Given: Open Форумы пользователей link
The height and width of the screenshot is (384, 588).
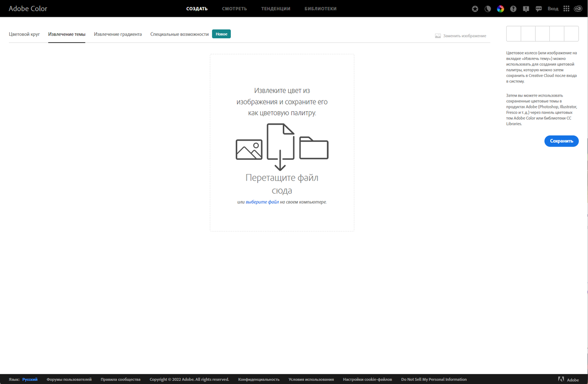Looking at the screenshot, I should pos(69,380).
